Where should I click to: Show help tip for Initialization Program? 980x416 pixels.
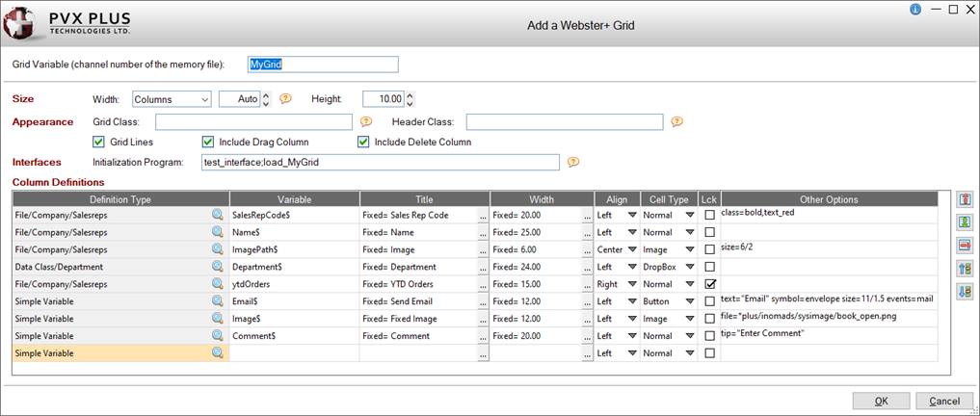(572, 163)
